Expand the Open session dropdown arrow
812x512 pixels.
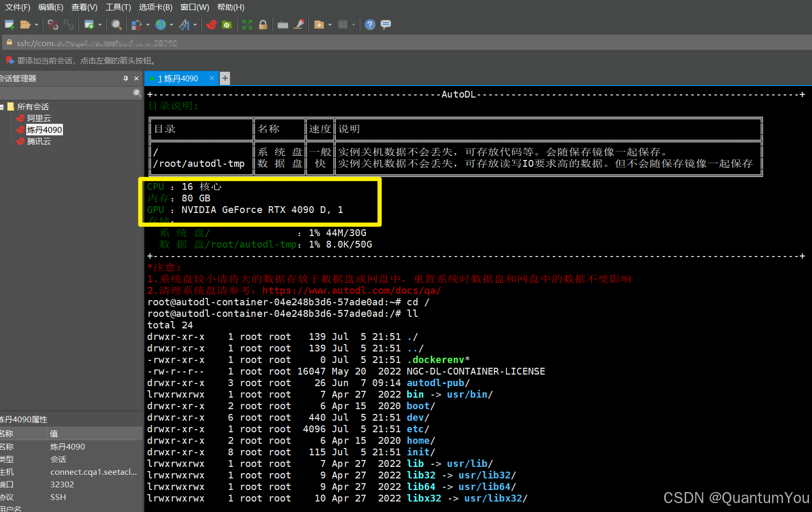[36, 25]
